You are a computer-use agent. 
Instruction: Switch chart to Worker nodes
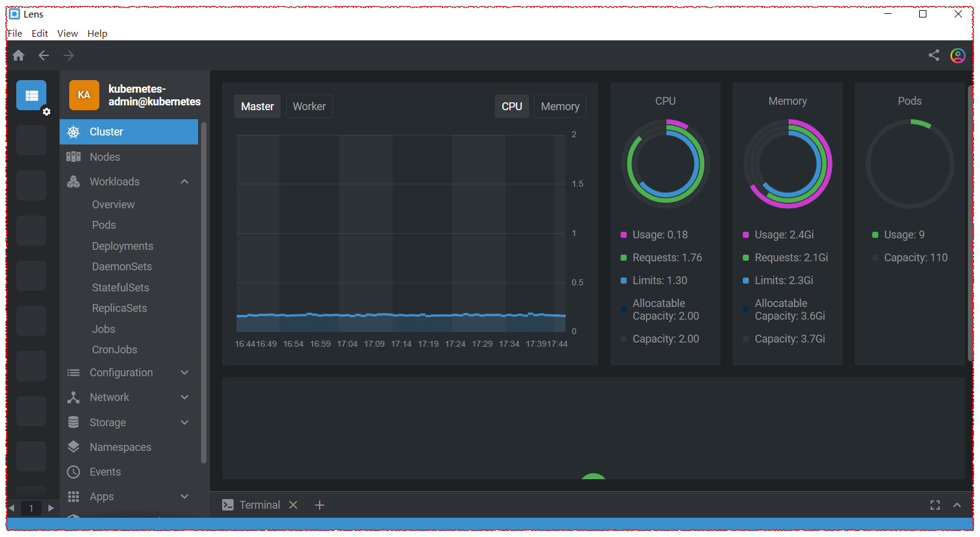309,107
